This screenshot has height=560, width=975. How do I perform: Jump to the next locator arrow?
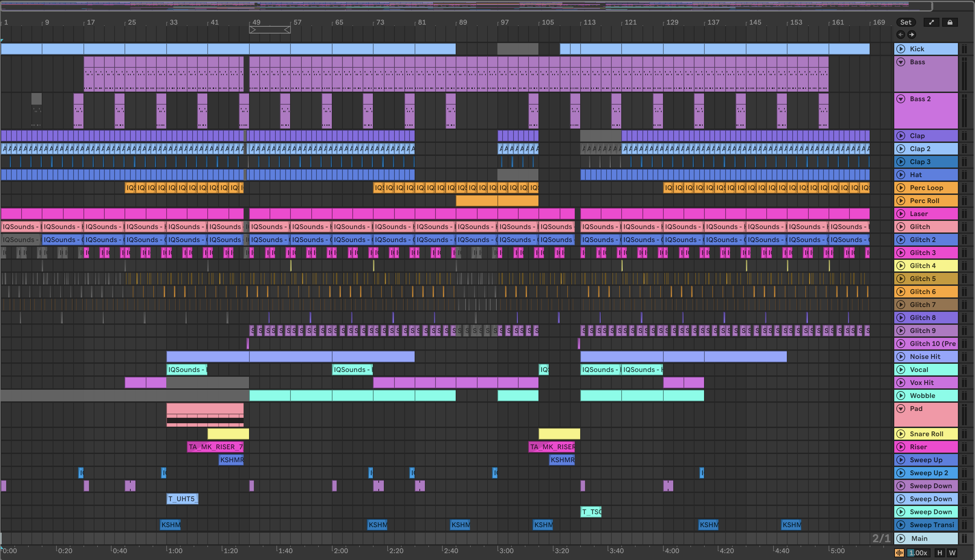pos(911,35)
